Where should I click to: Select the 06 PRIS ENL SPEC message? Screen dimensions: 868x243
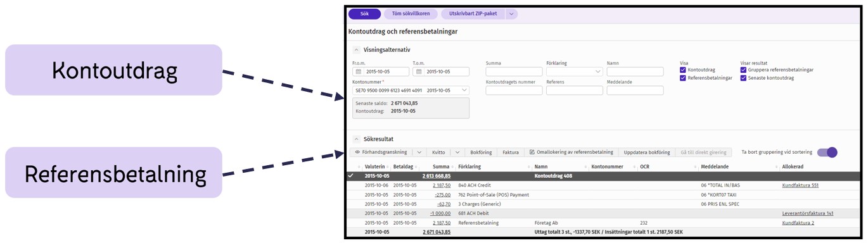[x=720, y=204]
